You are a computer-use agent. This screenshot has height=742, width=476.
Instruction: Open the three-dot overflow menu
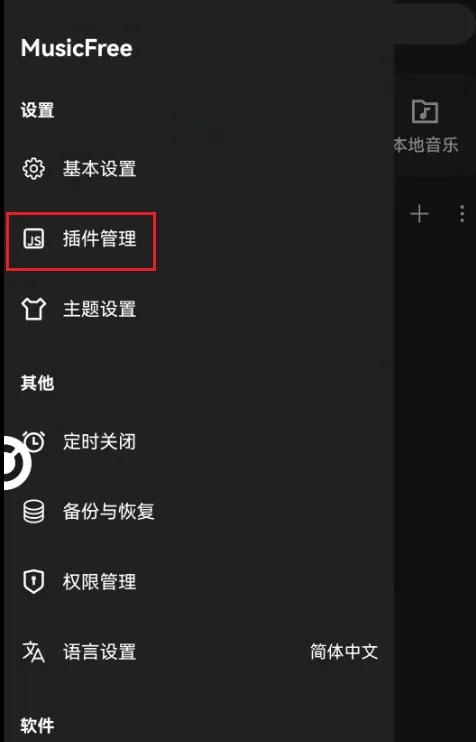[x=462, y=214]
